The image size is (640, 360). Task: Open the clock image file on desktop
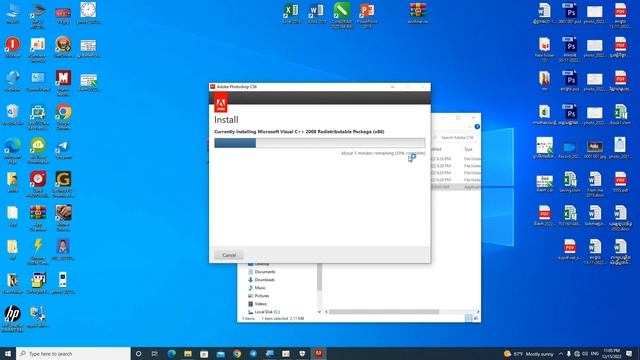[89, 13]
